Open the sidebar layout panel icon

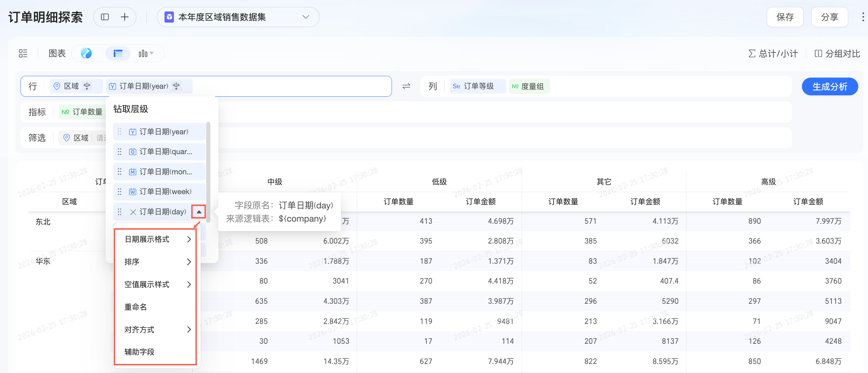coord(105,17)
